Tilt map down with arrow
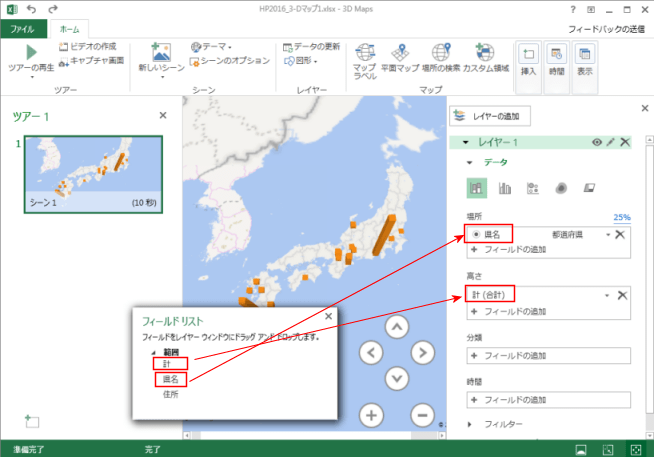654x457 pixels. click(x=397, y=379)
